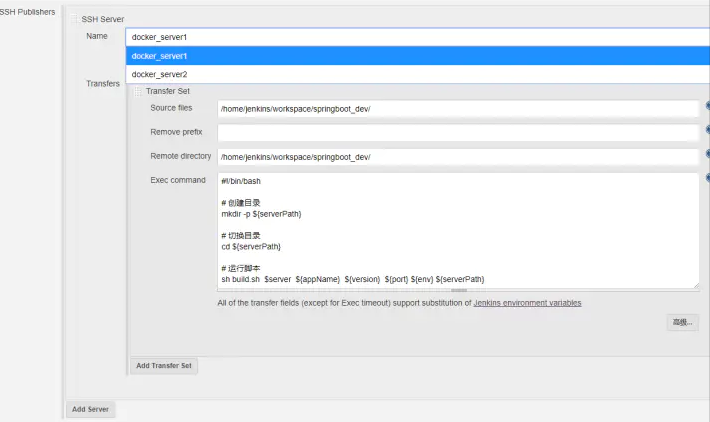Click the 高级... advanced button

click(682, 322)
